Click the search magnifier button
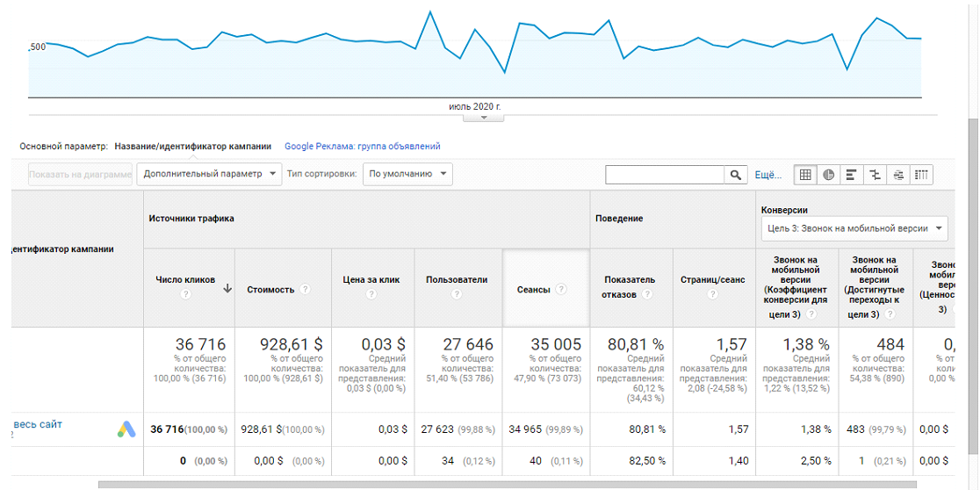 (736, 175)
